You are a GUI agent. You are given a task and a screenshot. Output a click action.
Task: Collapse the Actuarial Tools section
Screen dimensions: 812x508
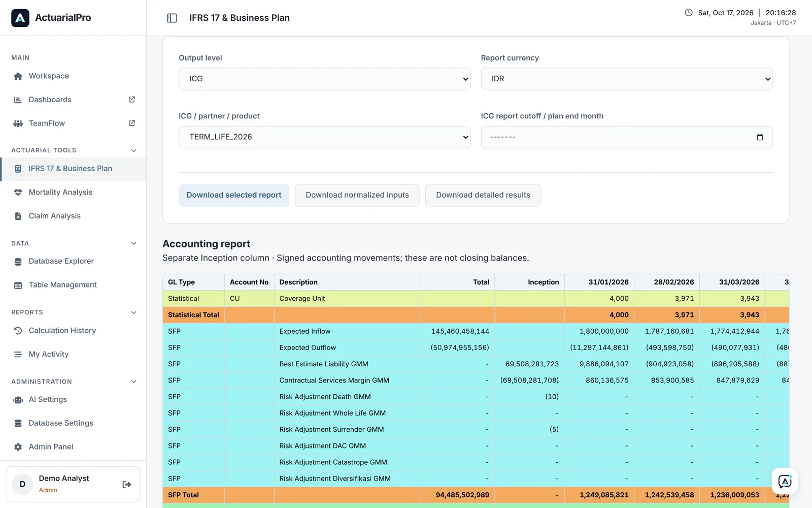[134, 150]
